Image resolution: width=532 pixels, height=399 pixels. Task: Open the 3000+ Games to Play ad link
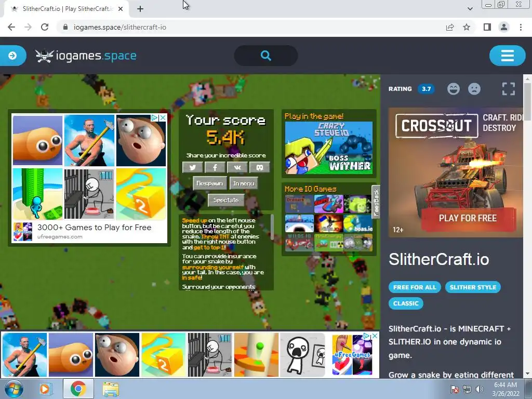pyautogui.click(x=95, y=228)
